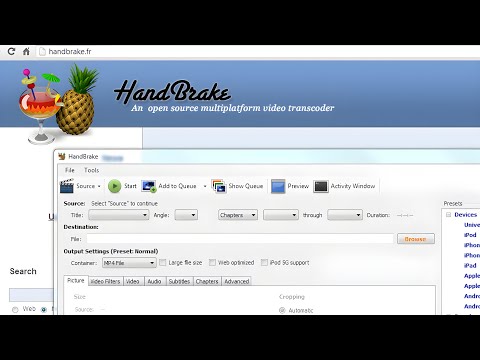Viewport: 480px width, 360px height.
Task: Enable the iPod 5G support checkbox
Action: [x=264, y=263]
